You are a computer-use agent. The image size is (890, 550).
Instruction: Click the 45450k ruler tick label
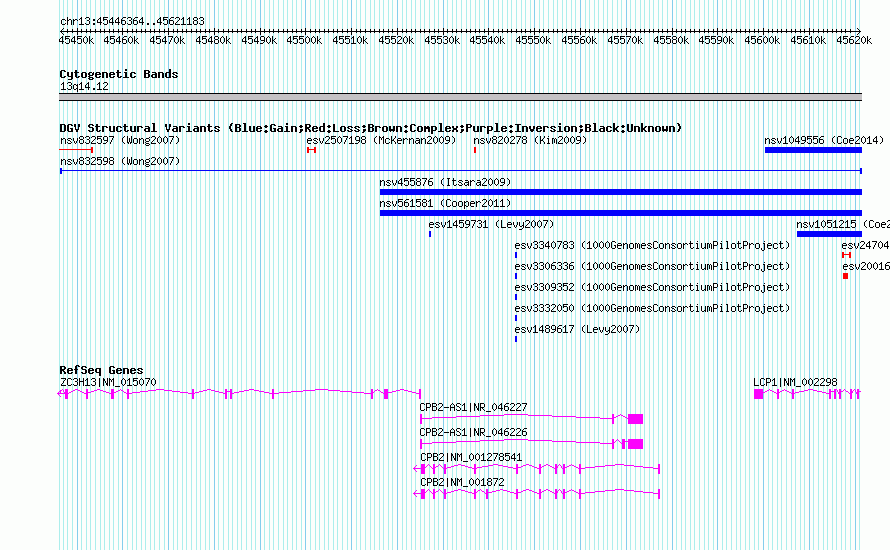point(75,41)
